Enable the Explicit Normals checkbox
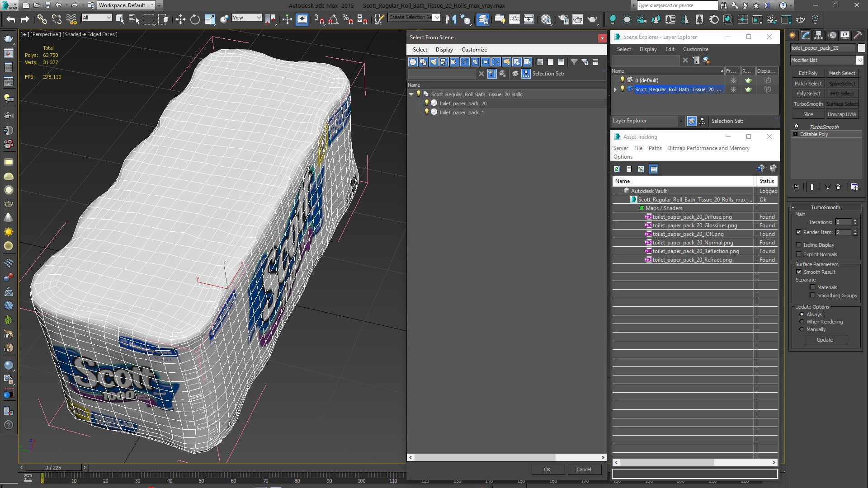The width and height of the screenshot is (868, 488). pos(799,254)
